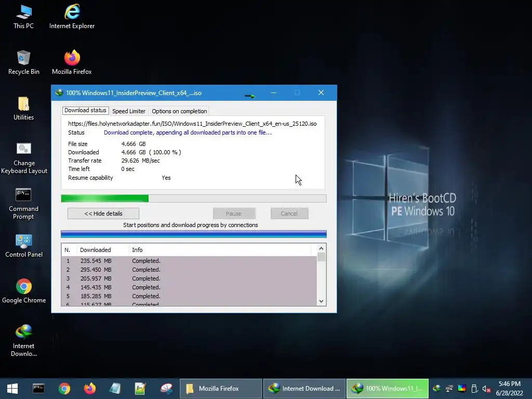This screenshot has width=532, height=399.
Task: Open Internet Download Manager desktop shortcut
Action: coord(24,341)
